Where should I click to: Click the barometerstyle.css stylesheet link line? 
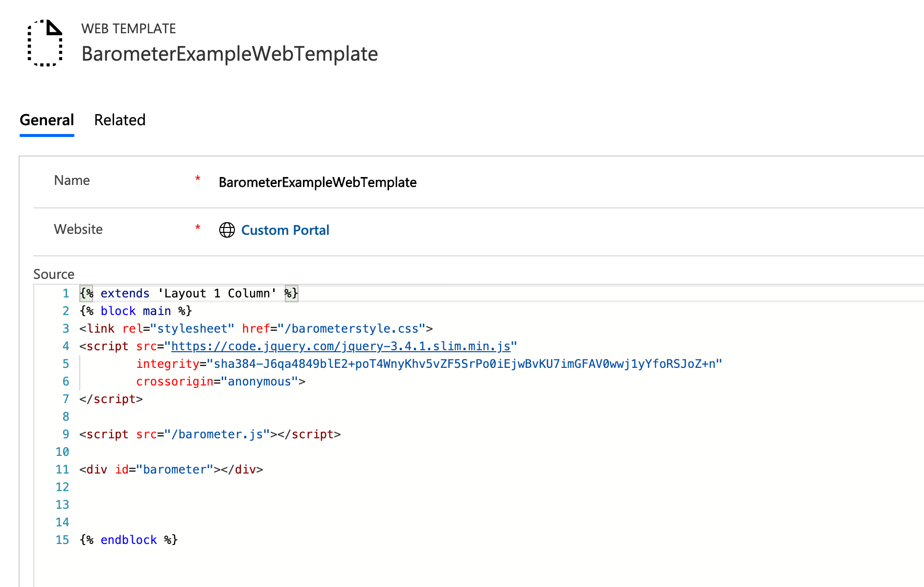coord(255,329)
